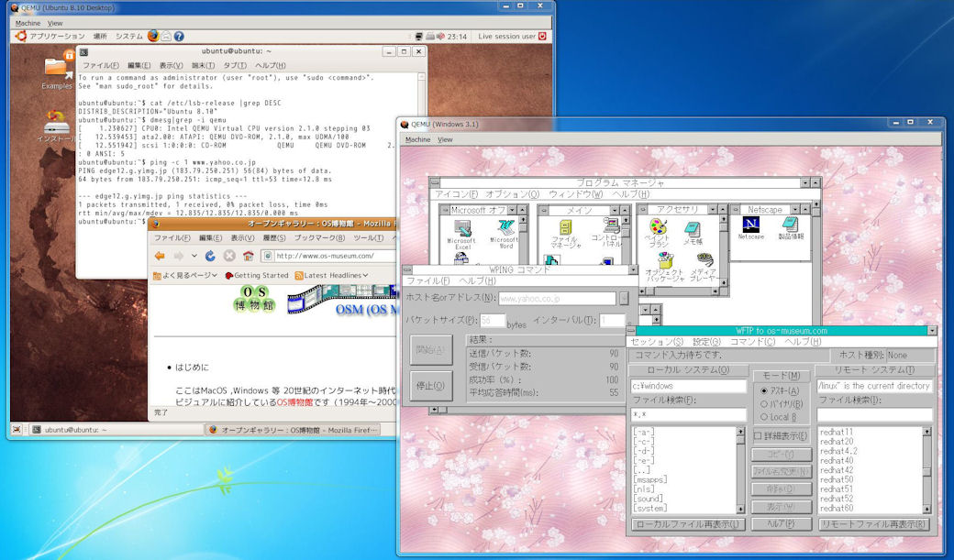Open WFTP window control-menu box
Viewport: 954px width, 560px height.
coord(631,331)
